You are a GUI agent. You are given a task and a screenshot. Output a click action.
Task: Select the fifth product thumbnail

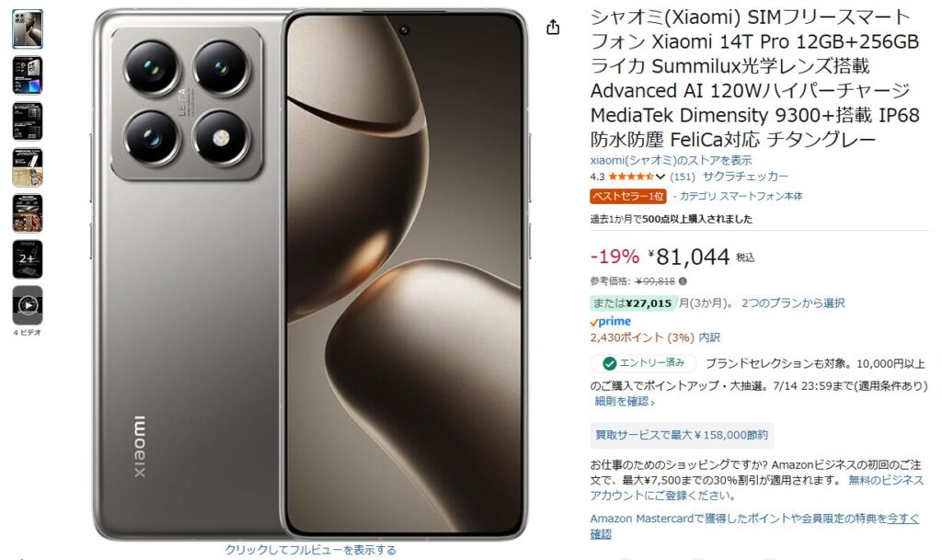pos(28,213)
